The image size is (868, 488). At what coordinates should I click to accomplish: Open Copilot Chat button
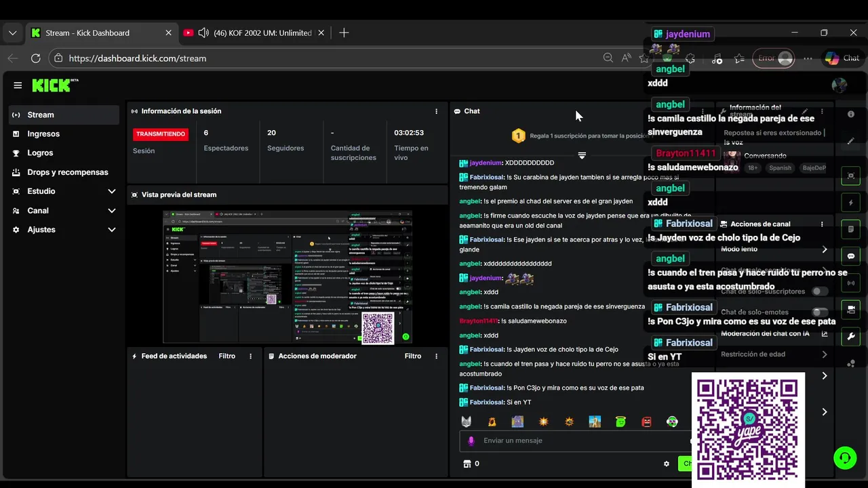(x=842, y=58)
